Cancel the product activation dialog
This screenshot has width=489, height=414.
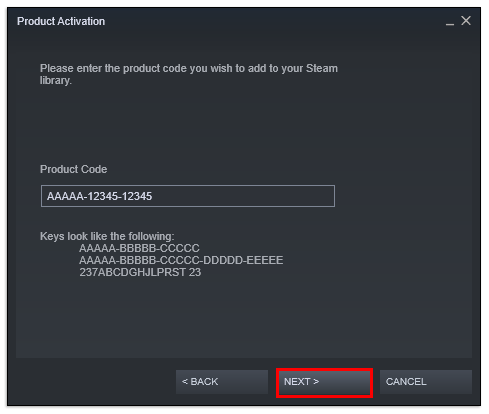click(x=426, y=382)
